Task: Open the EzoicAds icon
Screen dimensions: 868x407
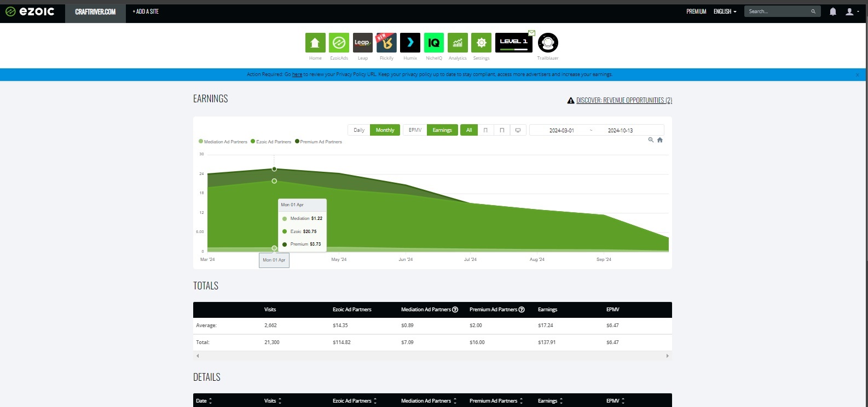Action: [339, 43]
